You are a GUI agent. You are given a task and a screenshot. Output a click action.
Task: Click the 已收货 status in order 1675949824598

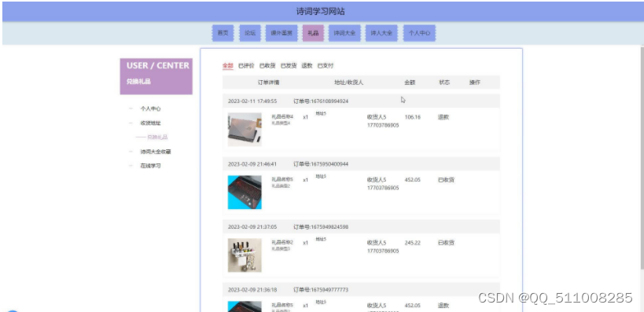click(446, 243)
